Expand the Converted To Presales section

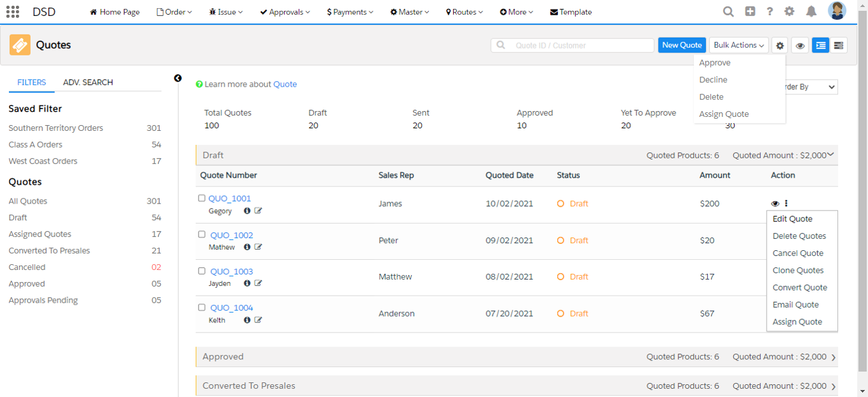click(x=834, y=386)
